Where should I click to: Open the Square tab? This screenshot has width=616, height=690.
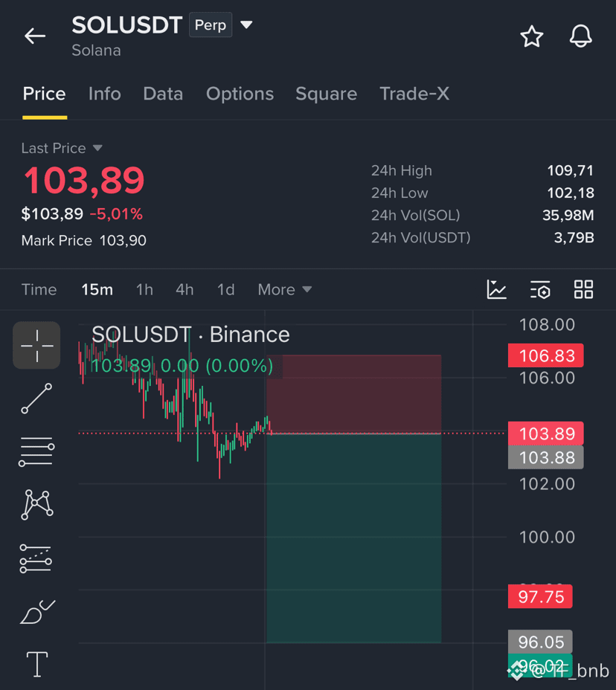tap(327, 94)
